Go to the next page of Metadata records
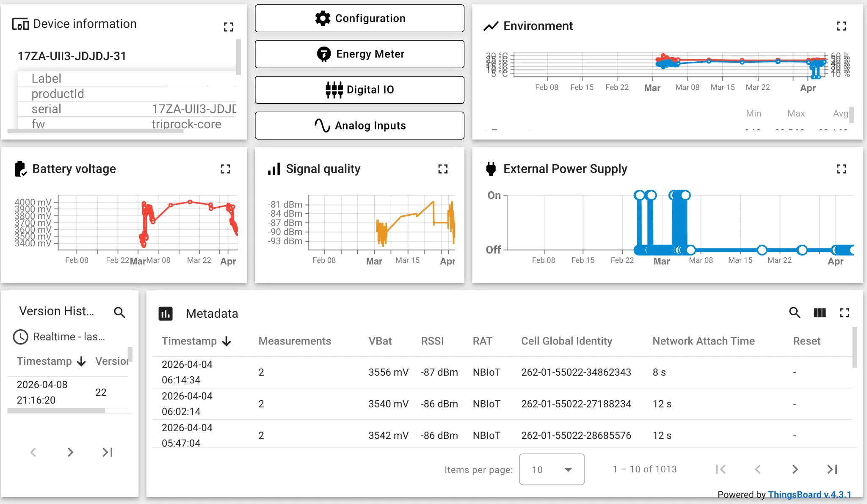 (x=795, y=469)
